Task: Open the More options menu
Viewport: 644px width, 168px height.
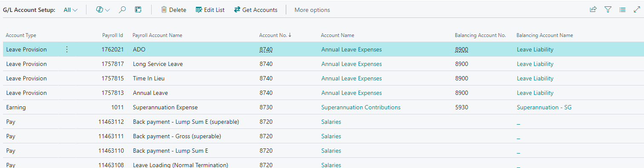Action: [312, 10]
